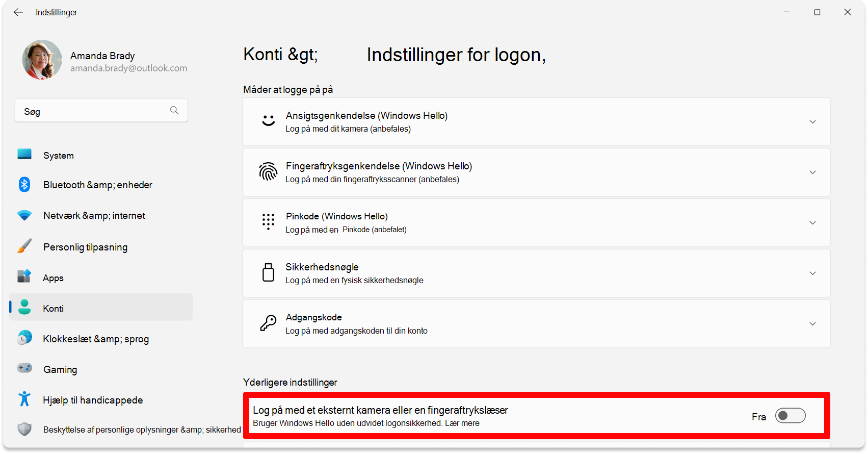Close the Indstillinger window
The width and height of the screenshot is (868, 454).
[848, 12]
